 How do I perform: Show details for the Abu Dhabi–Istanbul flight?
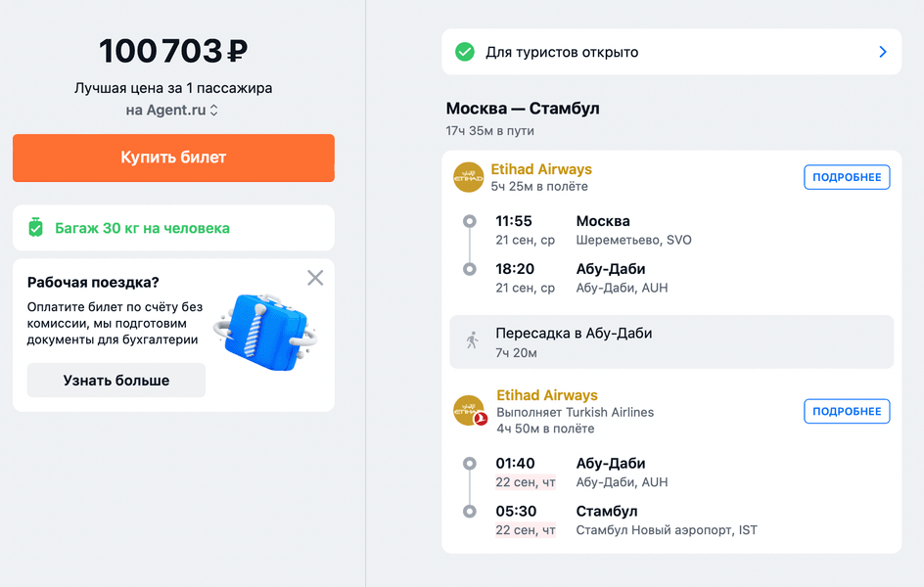(x=847, y=411)
